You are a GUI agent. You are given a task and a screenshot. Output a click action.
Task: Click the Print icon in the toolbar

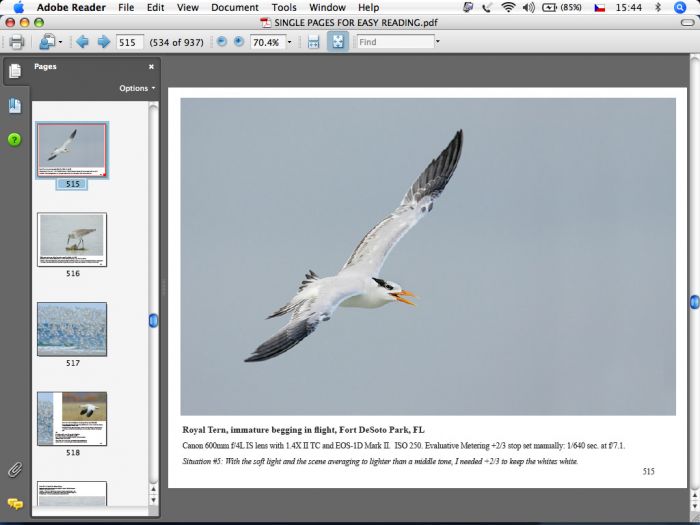(16, 42)
